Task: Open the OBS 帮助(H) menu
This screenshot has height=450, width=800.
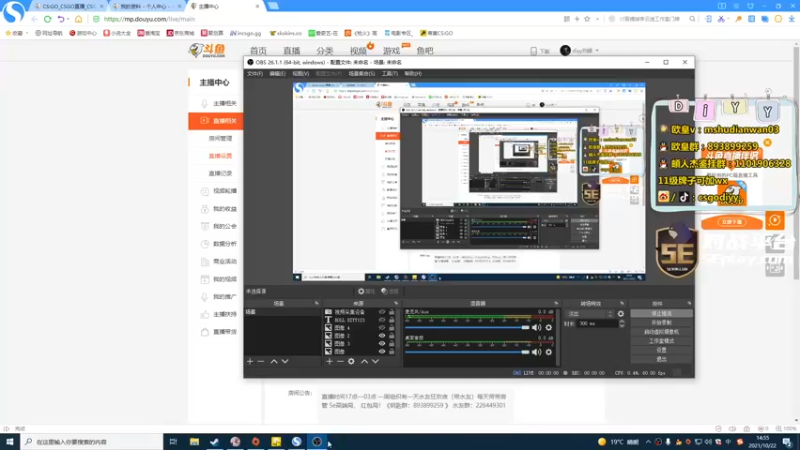Action: click(x=413, y=73)
